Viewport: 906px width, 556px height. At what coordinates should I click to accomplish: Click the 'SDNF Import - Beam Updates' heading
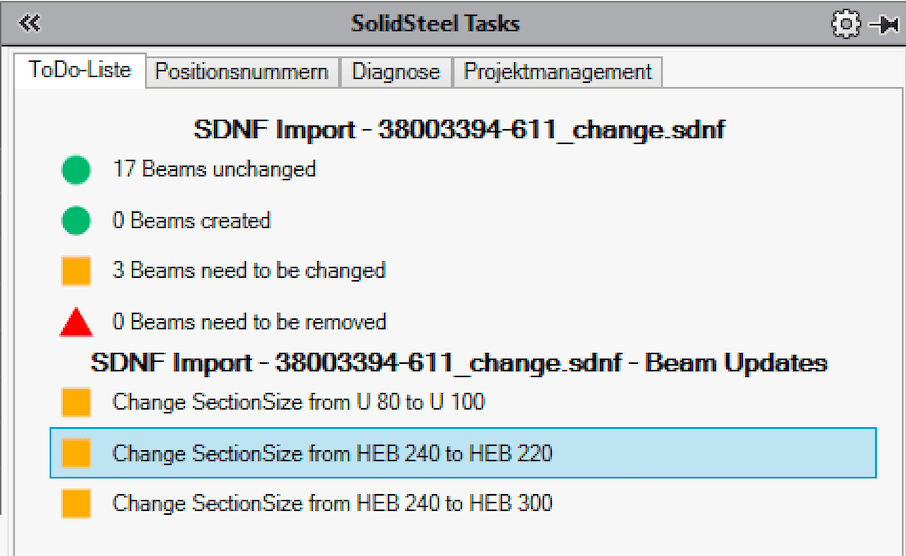pos(459,361)
